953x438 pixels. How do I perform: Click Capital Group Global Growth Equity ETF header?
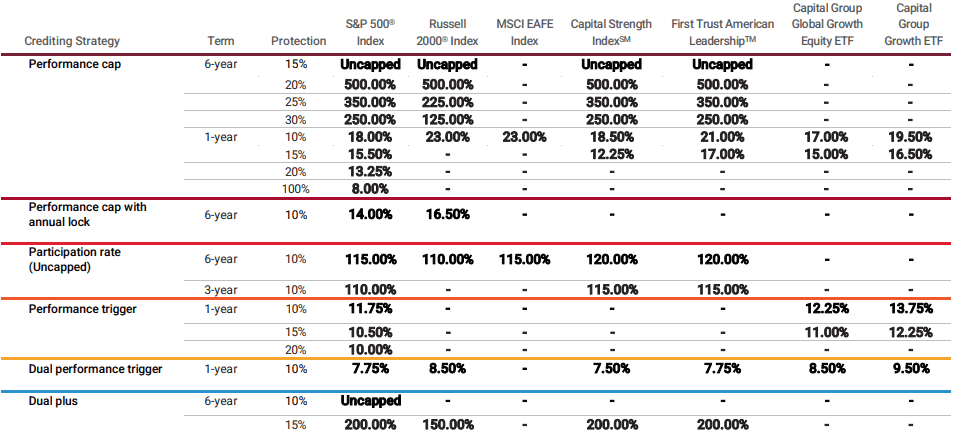[825, 25]
